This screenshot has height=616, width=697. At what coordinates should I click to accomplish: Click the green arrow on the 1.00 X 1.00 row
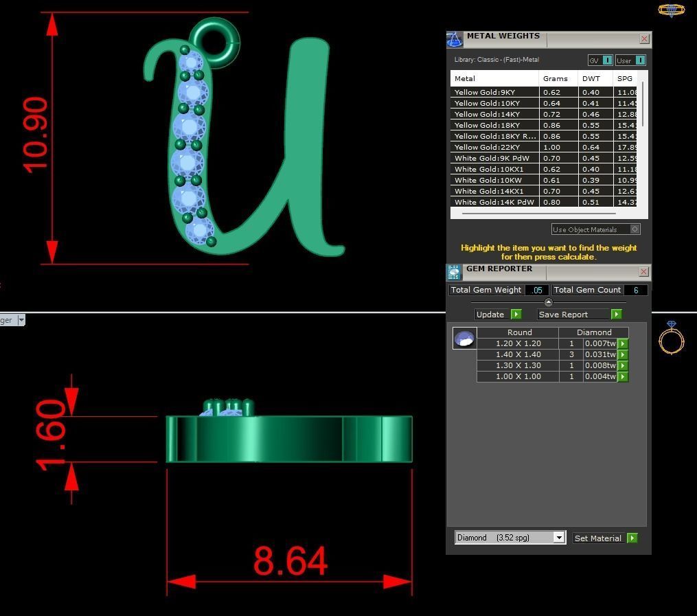click(x=623, y=376)
